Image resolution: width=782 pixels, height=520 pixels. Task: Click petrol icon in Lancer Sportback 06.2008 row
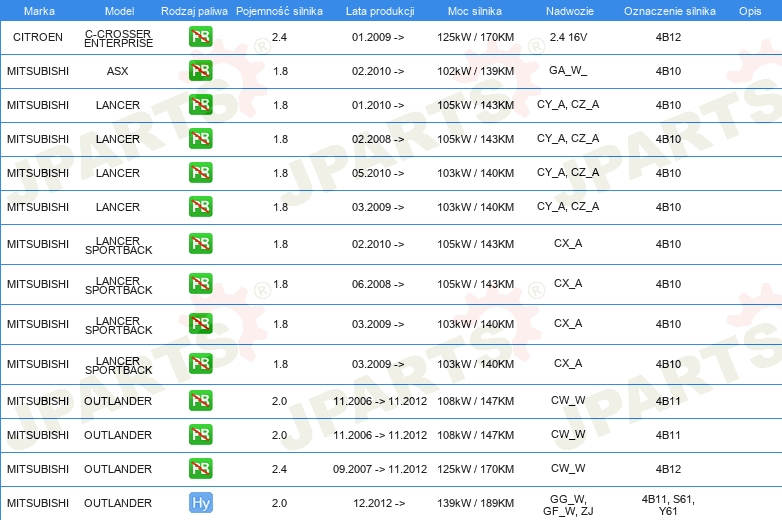click(x=200, y=284)
